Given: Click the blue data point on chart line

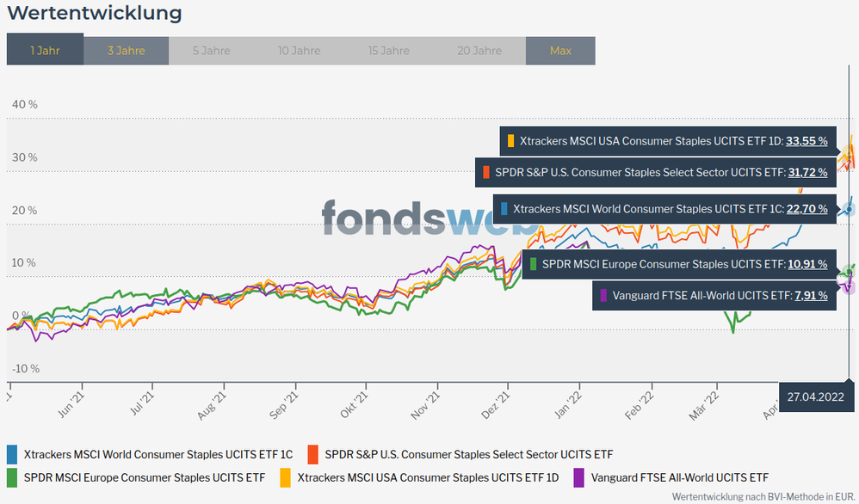Looking at the screenshot, I should tap(849, 209).
